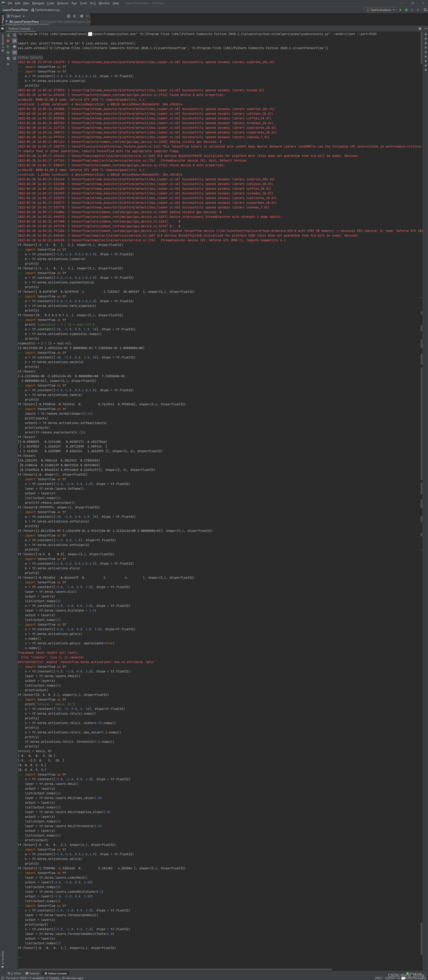This screenshot has height=980, width=428.
Task: Open the Window menu
Action: click(104, 3)
